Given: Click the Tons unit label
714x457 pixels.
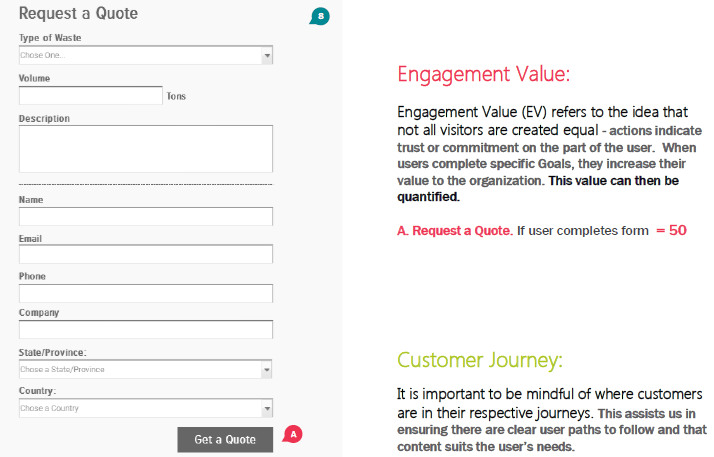Looking at the screenshot, I should click(x=176, y=96).
